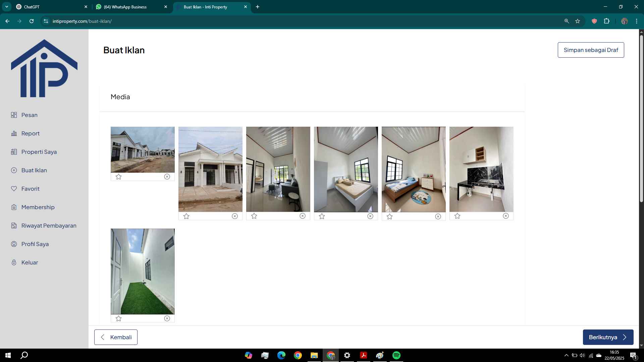This screenshot has height=362, width=644.
Task: Open the red shield extension icon
Action: [x=594, y=21]
